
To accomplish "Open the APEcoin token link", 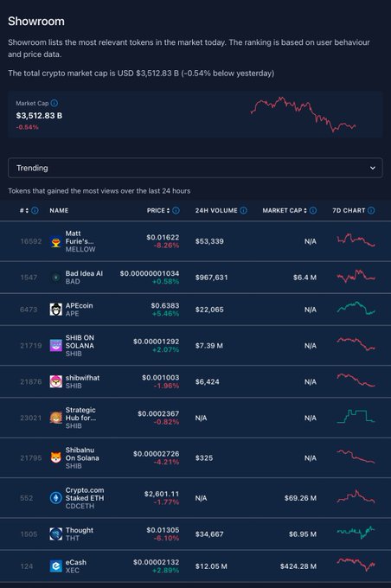I will (x=80, y=310).
